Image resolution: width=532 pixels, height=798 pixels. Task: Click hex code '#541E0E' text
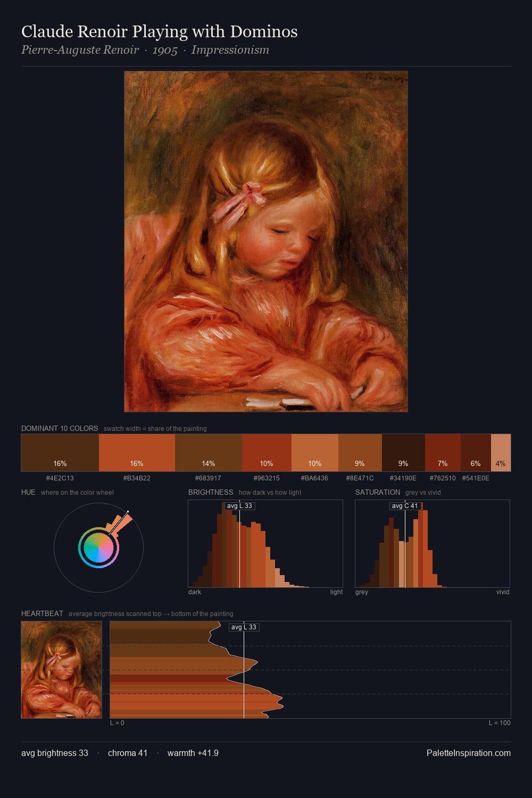[x=476, y=478]
